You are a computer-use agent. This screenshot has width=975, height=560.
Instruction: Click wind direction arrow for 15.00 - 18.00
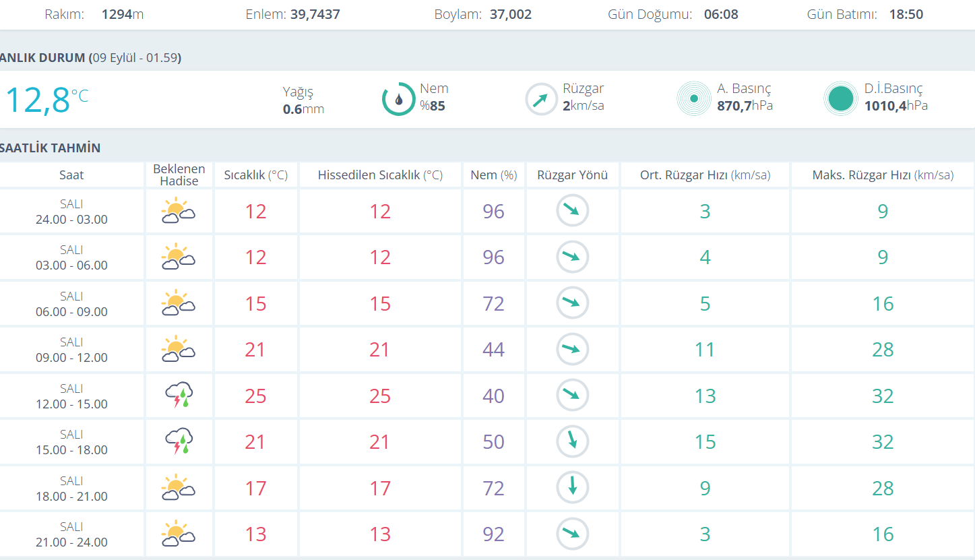[572, 441]
